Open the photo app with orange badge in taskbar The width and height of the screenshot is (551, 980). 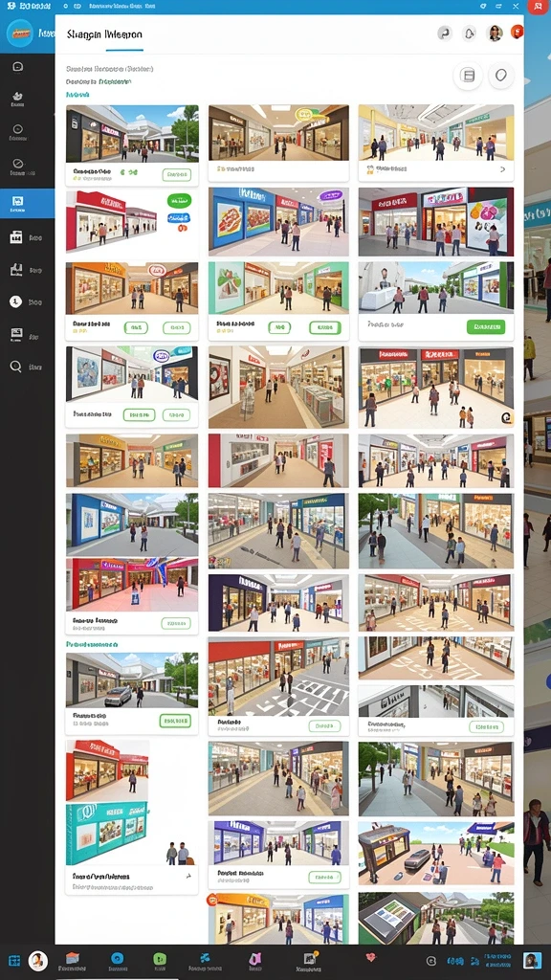(x=309, y=958)
